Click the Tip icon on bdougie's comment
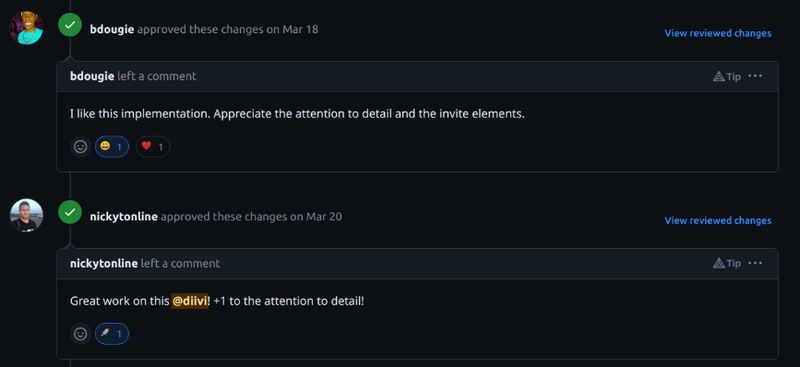This screenshot has height=367, width=800. coord(727,77)
